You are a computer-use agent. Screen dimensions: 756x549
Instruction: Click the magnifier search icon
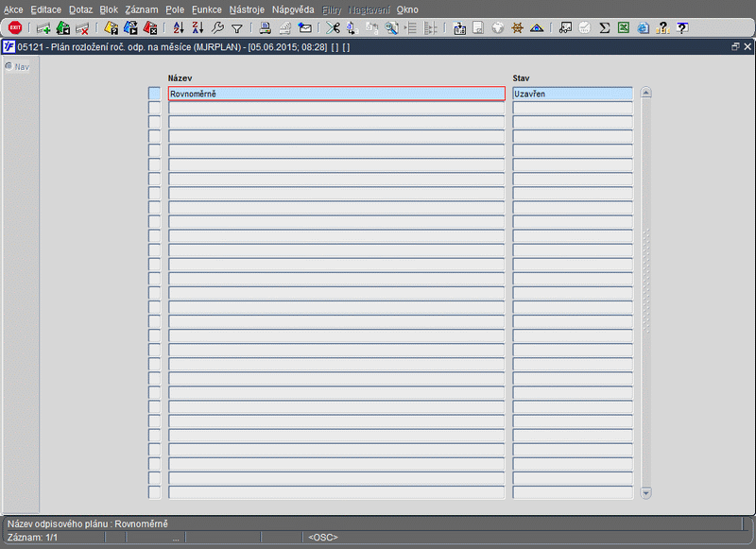pos(391,28)
